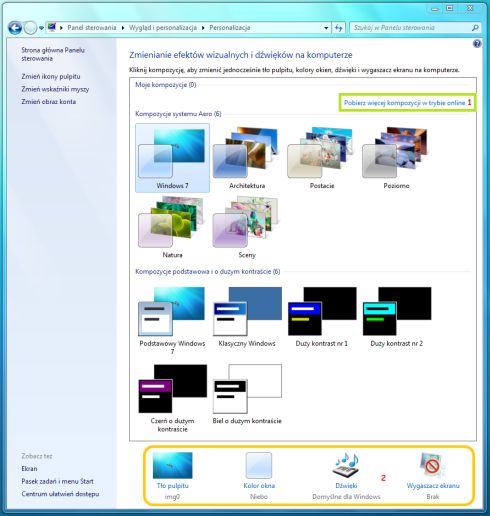Click the search magnifier icon
The width and height of the screenshot is (490, 516).
click(475, 28)
